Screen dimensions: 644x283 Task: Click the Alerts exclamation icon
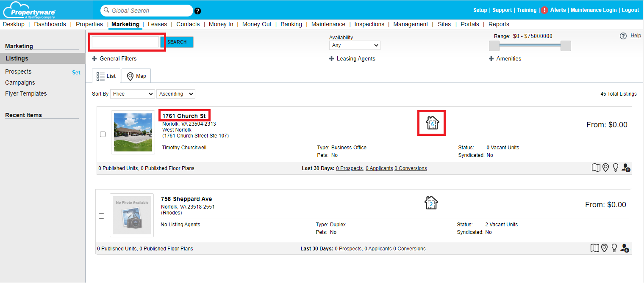(544, 10)
